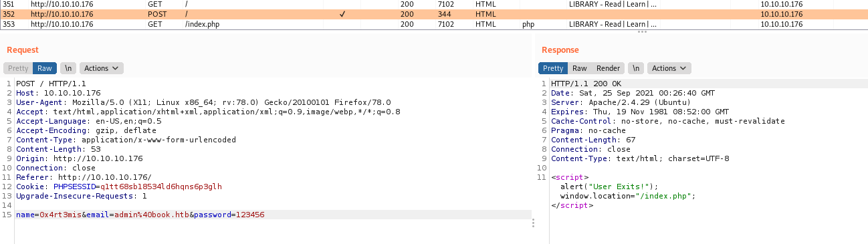Select highlighted history row 352 POST
The height and width of the screenshot is (244, 868).
click(434, 14)
